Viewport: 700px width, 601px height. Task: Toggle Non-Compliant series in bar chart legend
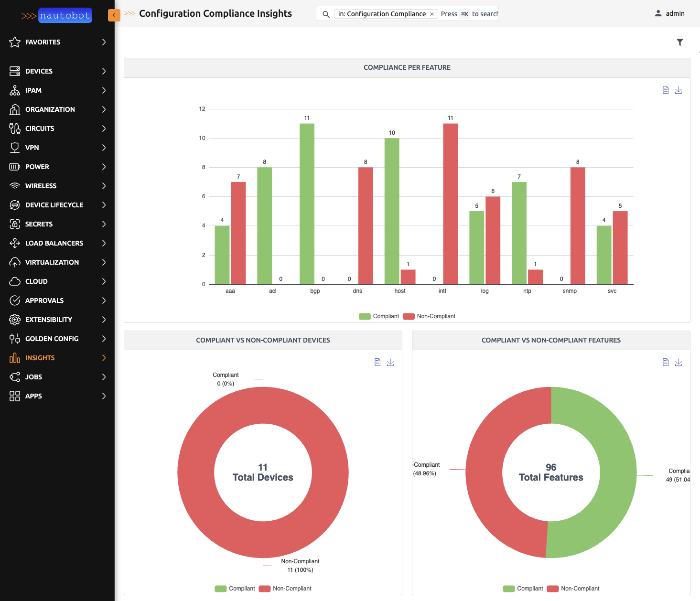pyautogui.click(x=429, y=316)
